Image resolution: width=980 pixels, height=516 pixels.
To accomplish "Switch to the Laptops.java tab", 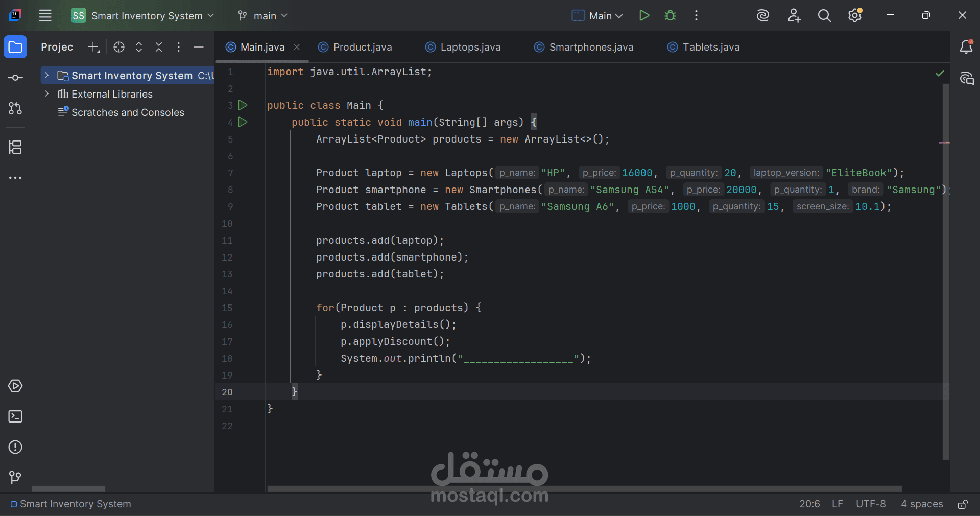I will [463, 47].
